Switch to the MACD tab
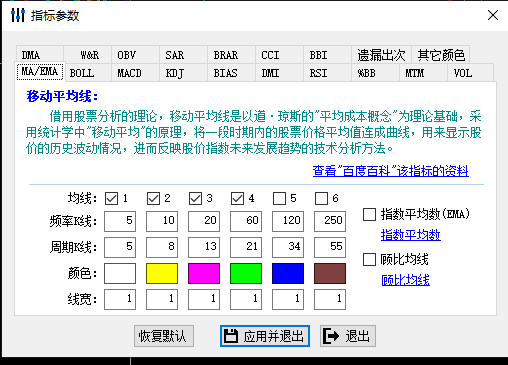The width and height of the screenshot is (508, 365). click(135, 73)
